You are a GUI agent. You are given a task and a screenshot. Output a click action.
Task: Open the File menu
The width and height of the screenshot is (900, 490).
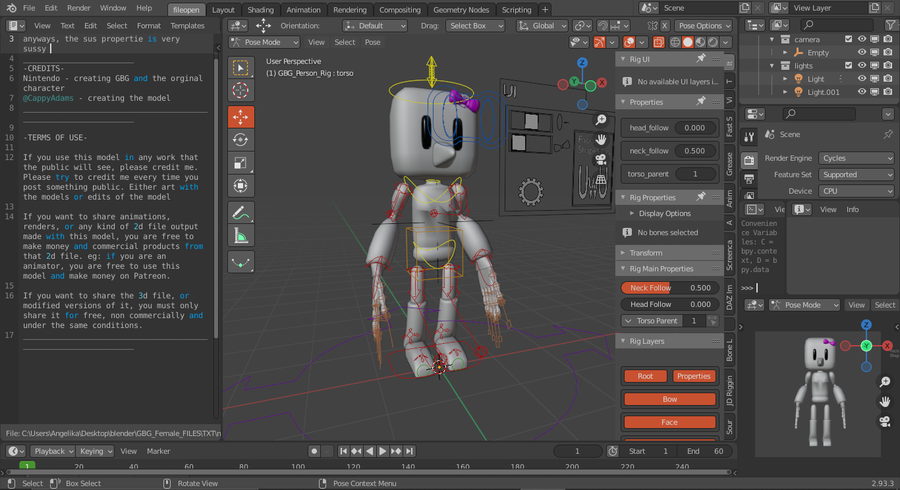[29, 8]
